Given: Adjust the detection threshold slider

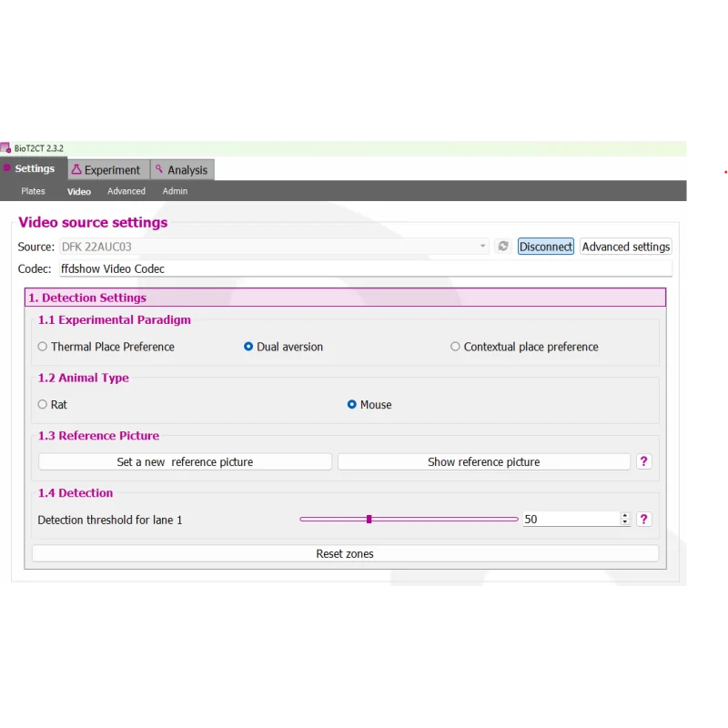Looking at the screenshot, I should click(x=369, y=519).
